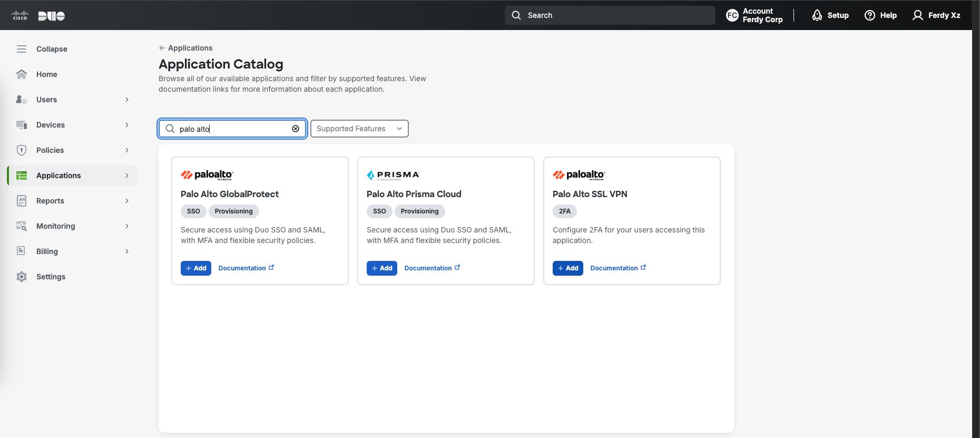Select Billing in the sidebar menu
The image size is (980, 438).
[47, 251]
